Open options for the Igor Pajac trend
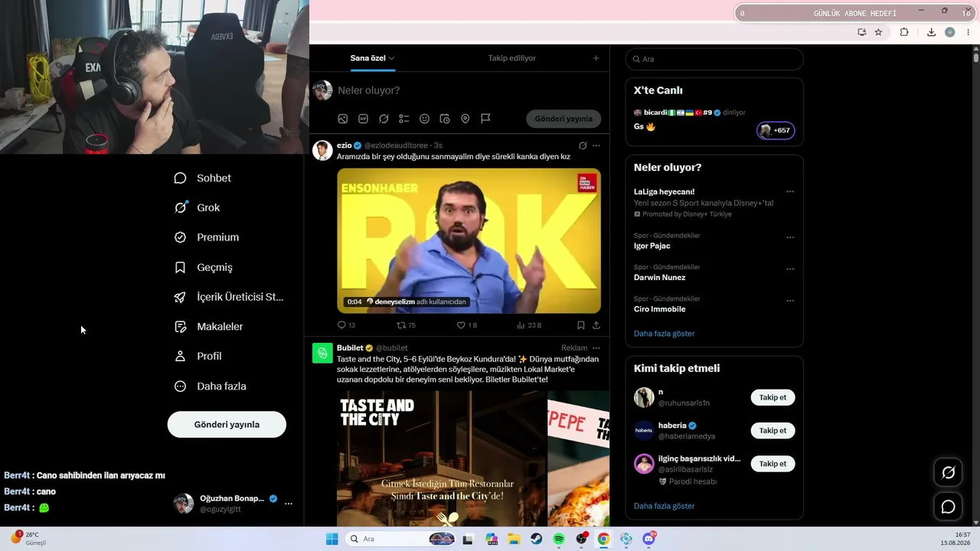The image size is (980, 551). coord(790,238)
